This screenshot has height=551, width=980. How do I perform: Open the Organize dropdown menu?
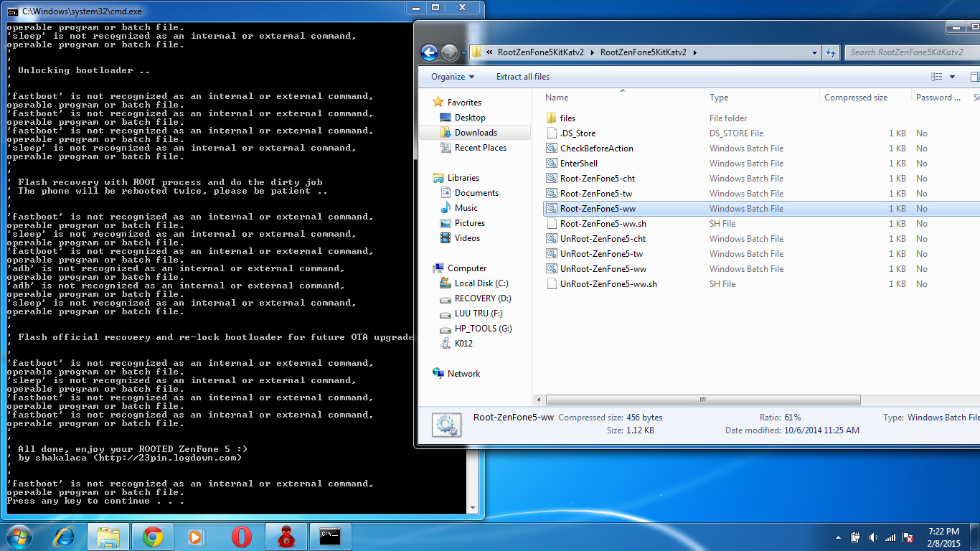[453, 77]
